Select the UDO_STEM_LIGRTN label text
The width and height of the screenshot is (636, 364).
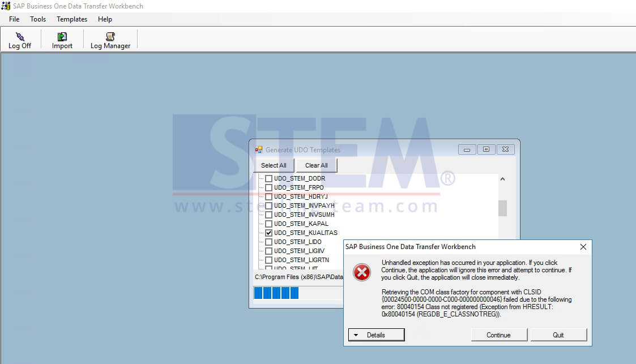coord(301,260)
